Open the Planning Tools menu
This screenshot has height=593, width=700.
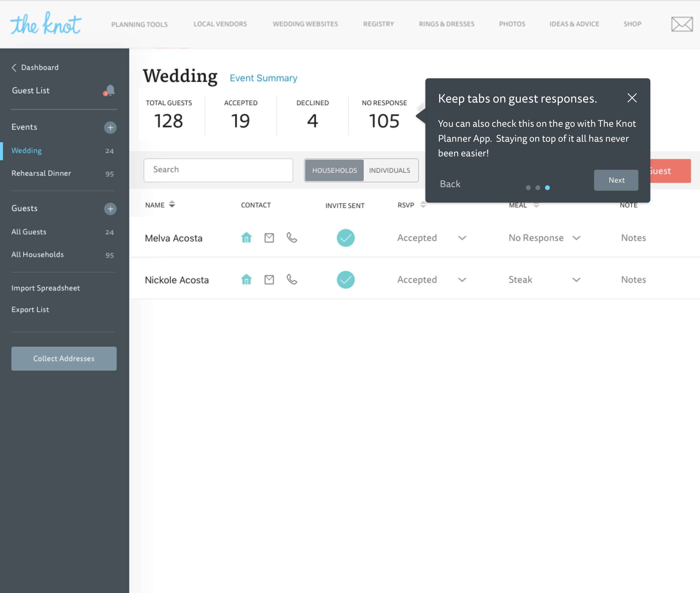coord(139,24)
